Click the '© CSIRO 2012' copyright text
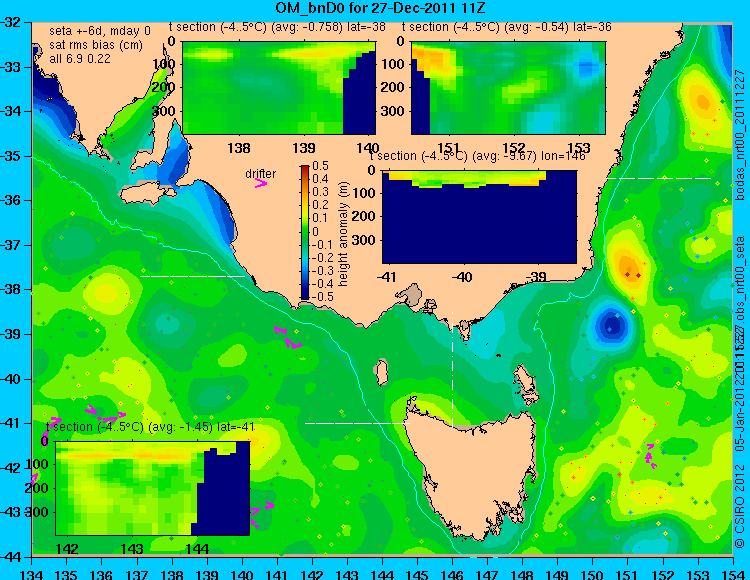The image size is (750, 580). tap(741, 506)
